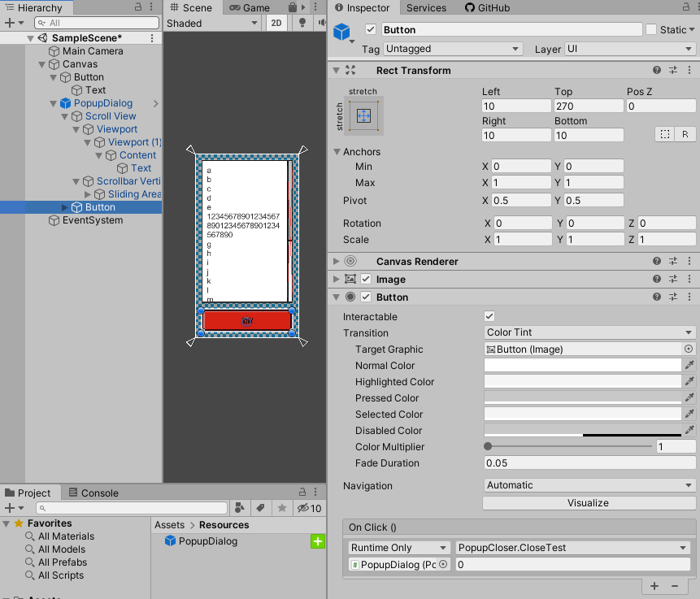
Task: Open Rect Transform settings via three-dot icon
Action: click(689, 71)
